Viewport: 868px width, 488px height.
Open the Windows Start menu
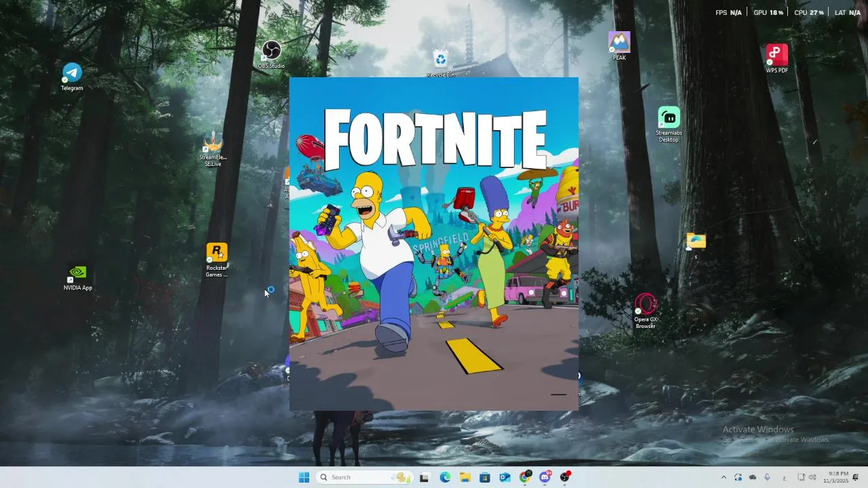304,477
